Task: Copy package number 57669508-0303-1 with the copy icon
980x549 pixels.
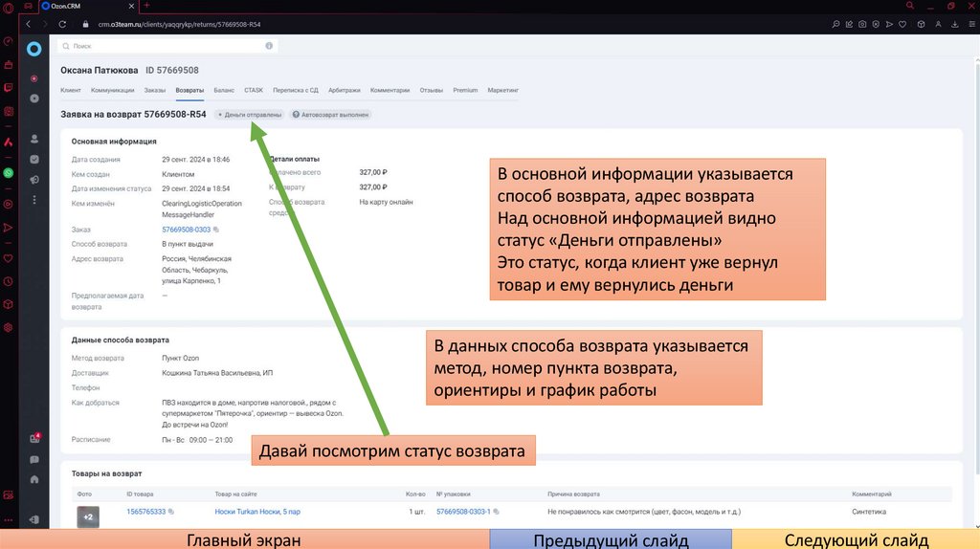Action: pos(497,512)
